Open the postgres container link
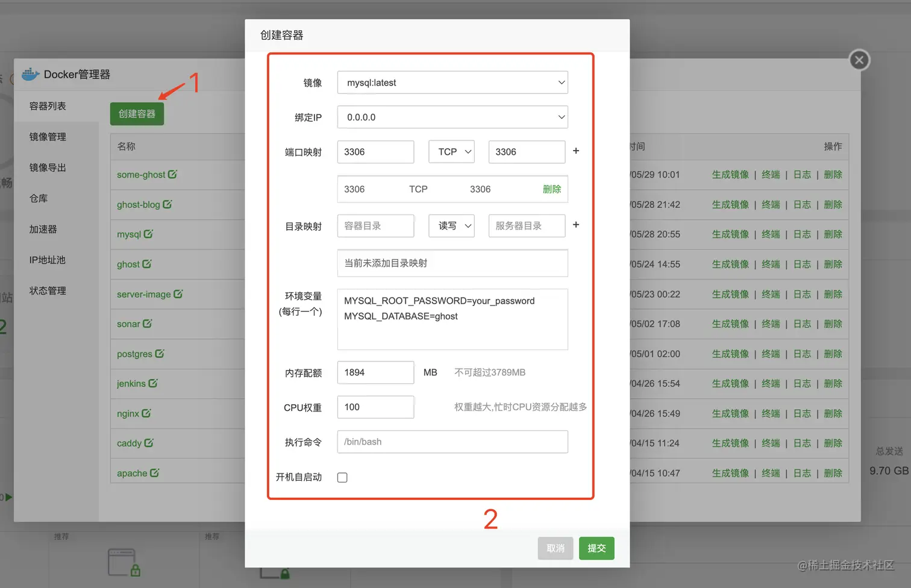 coord(134,354)
